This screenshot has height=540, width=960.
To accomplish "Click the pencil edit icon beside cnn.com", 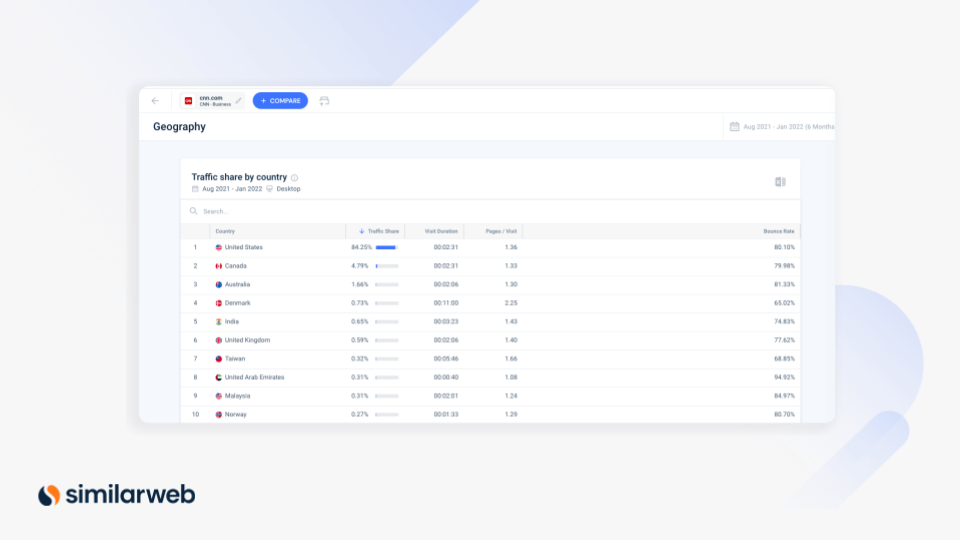I will 238,101.
